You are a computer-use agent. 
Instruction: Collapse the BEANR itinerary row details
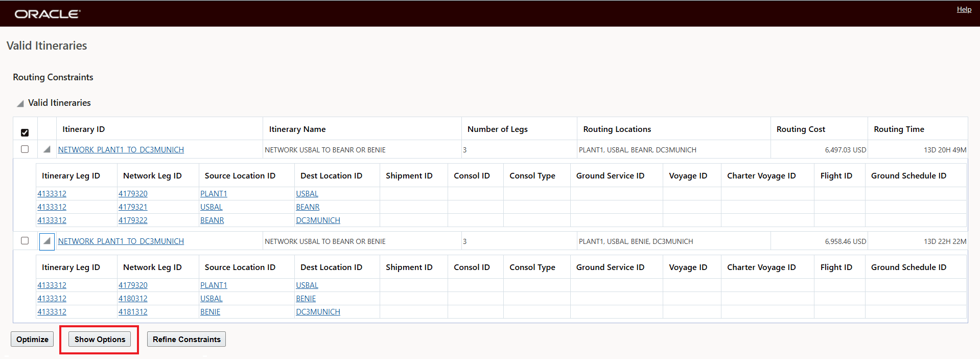pyautogui.click(x=47, y=149)
